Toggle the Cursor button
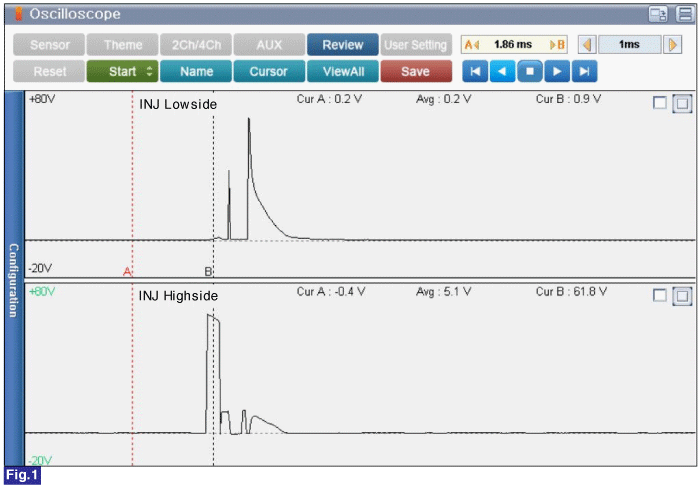This screenshot has width=700, height=487. [x=269, y=71]
